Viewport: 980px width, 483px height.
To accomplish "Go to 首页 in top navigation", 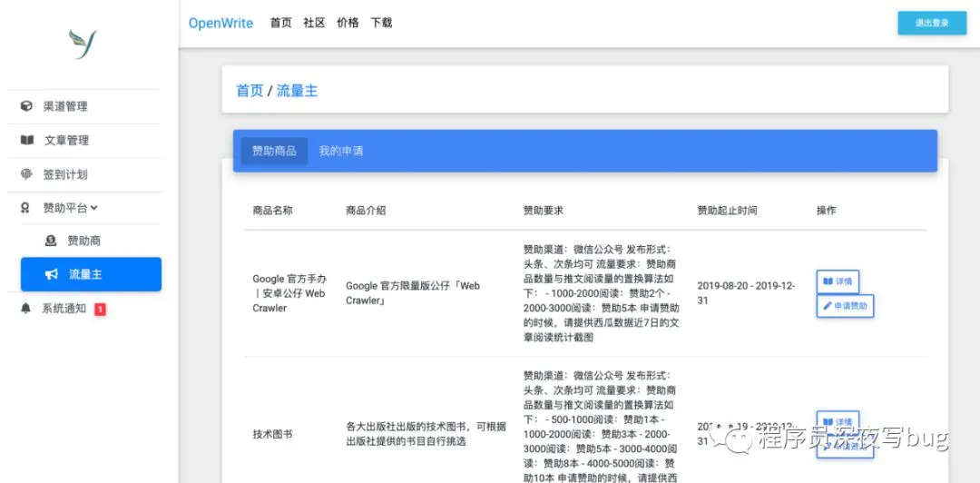I will point(280,23).
